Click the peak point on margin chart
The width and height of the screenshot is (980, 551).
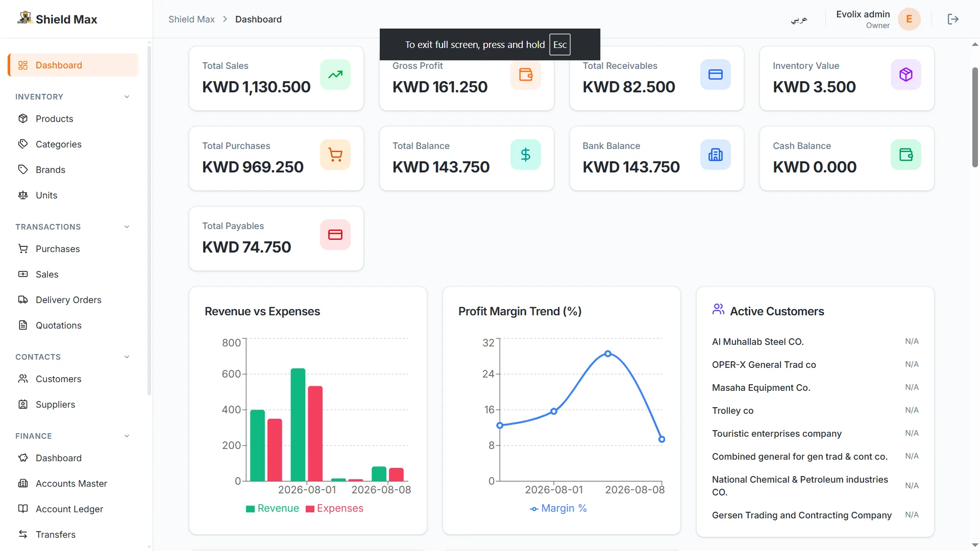coord(608,354)
